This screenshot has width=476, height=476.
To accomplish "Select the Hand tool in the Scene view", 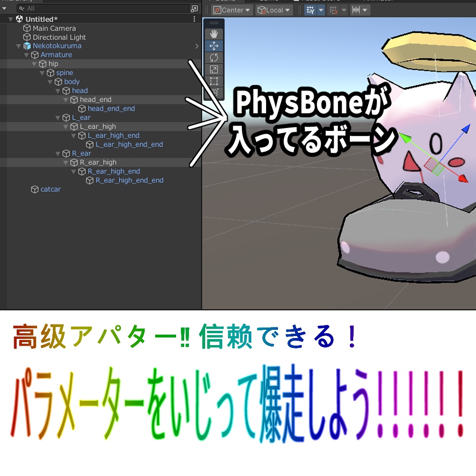I will click(214, 34).
